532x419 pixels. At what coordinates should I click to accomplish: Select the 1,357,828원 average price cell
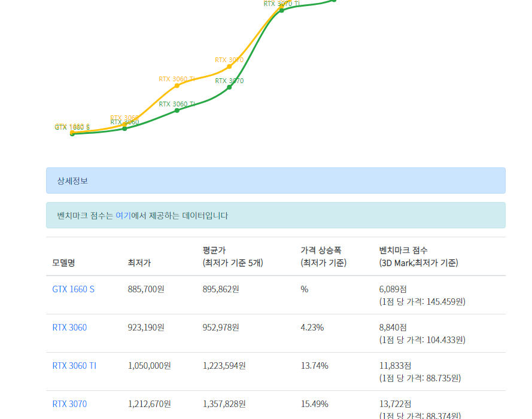point(224,404)
